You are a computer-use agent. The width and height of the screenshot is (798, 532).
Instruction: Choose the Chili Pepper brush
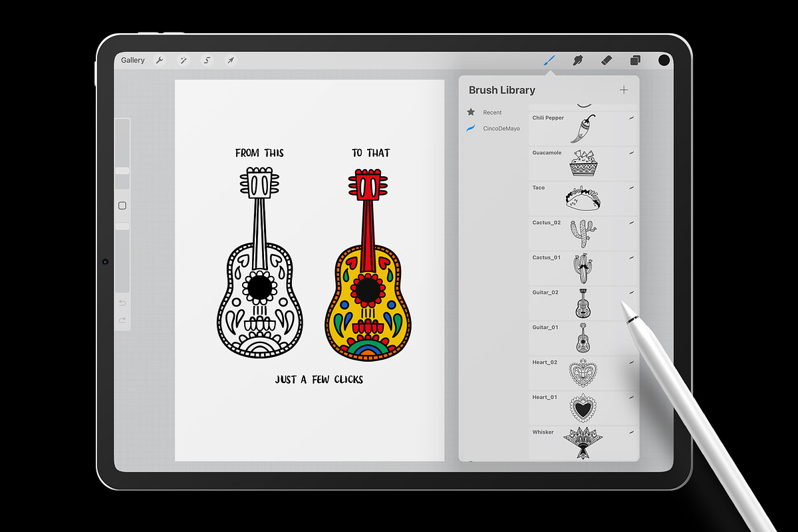pos(583,129)
